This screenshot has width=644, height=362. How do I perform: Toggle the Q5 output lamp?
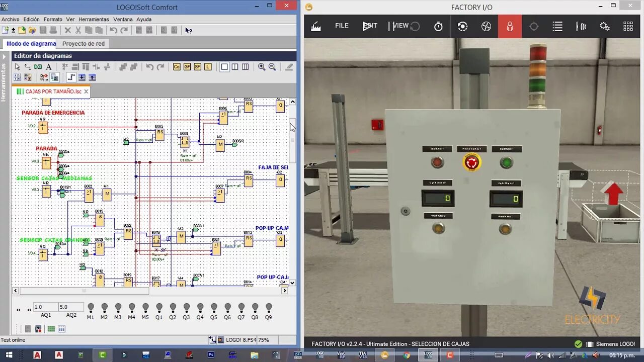click(x=214, y=308)
